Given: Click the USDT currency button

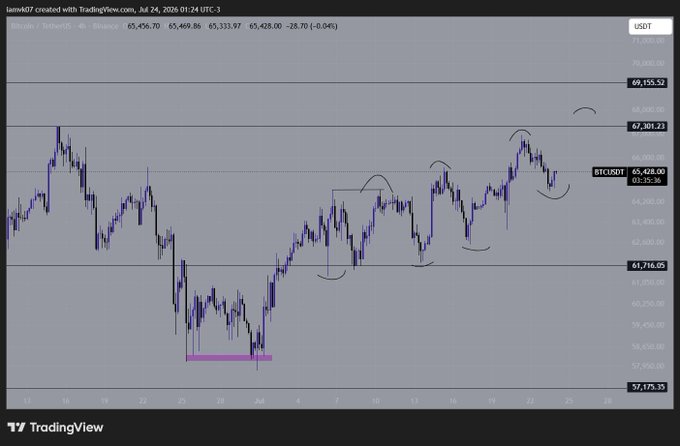Looking at the screenshot, I should tap(650, 26).
